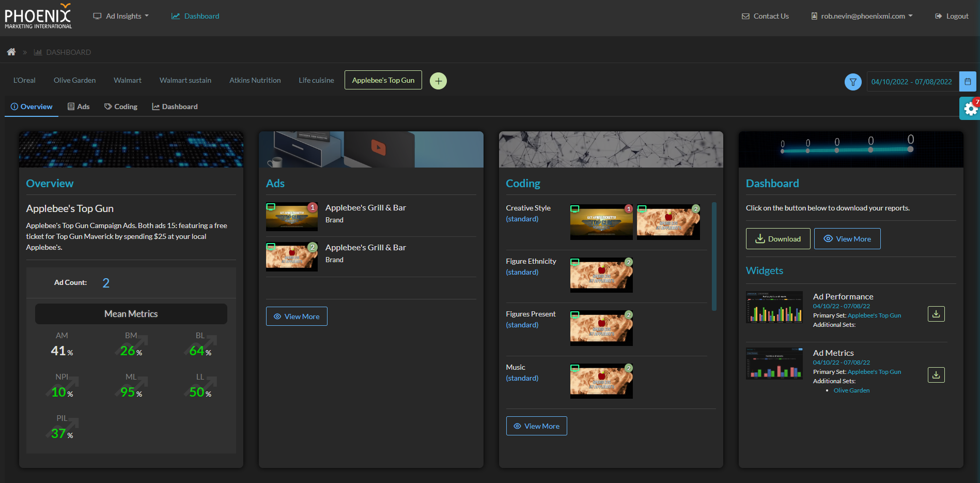The width and height of the screenshot is (980, 483).
Task: Open the settings gear with notification badge
Action: point(970,109)
